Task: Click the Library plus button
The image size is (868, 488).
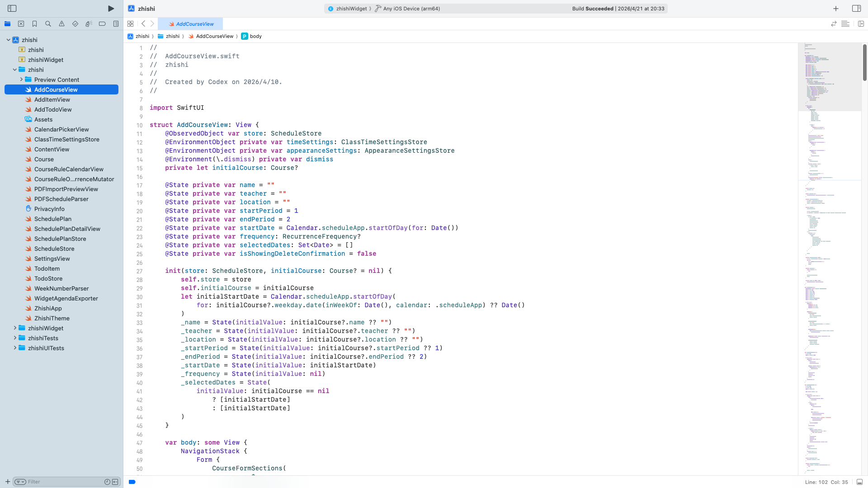Action: point(836,9)
